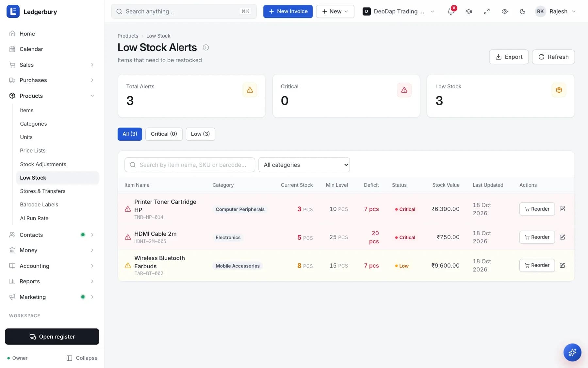This screenshot has width=588, height=368.
Task: Reorder HDMI Cable 2m
Action: [537, 237]
